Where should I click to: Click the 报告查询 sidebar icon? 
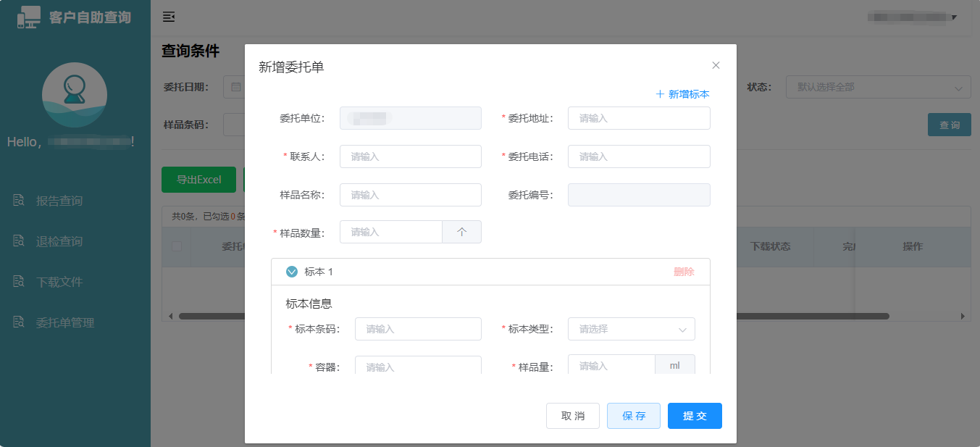click(x=19, y=201)
